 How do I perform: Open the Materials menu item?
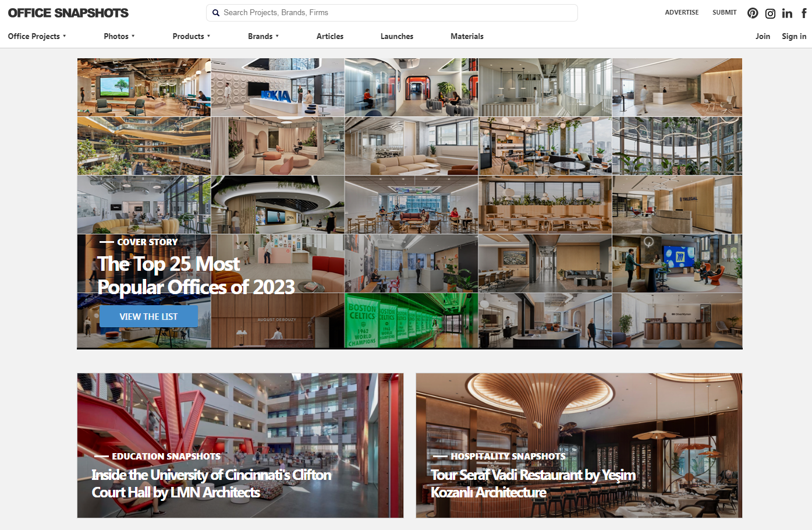467,36
